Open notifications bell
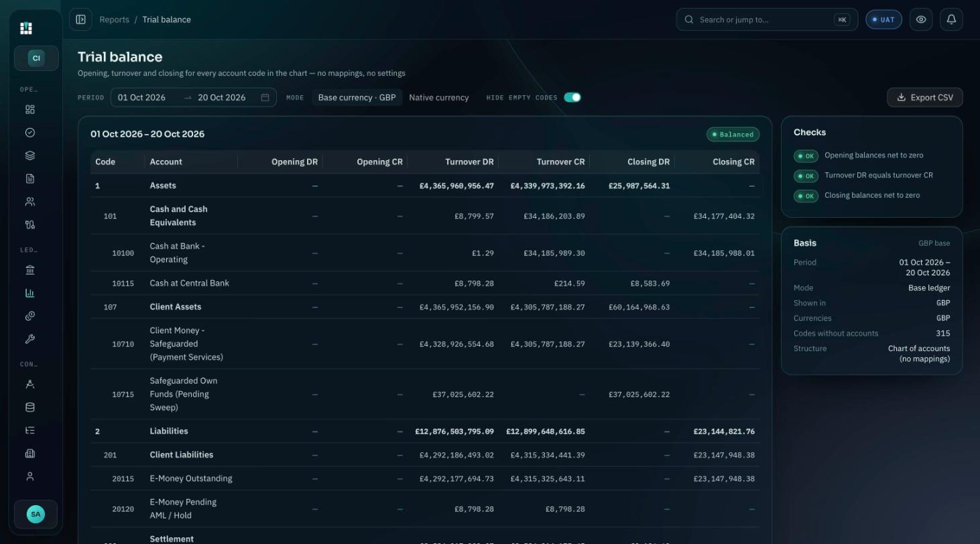The width and height of the screenshot is (980, 544). pyautogui.click(x=951, y=19)
